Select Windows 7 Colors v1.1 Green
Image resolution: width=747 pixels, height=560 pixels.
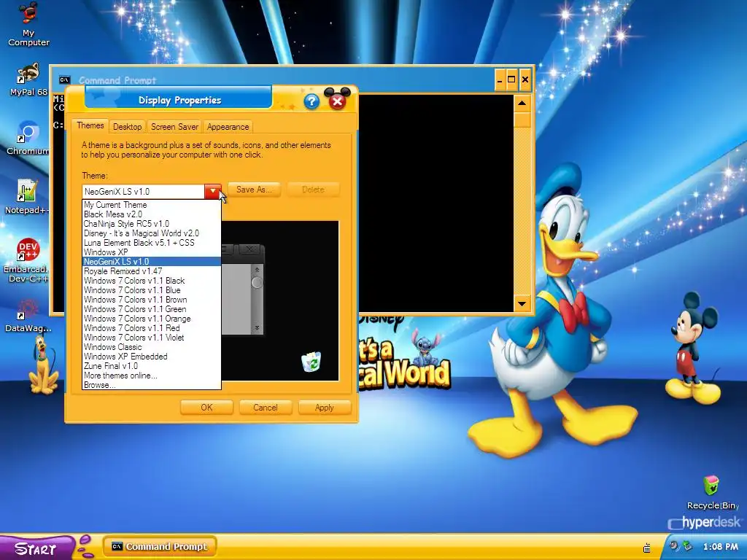[x=152, y=309]
